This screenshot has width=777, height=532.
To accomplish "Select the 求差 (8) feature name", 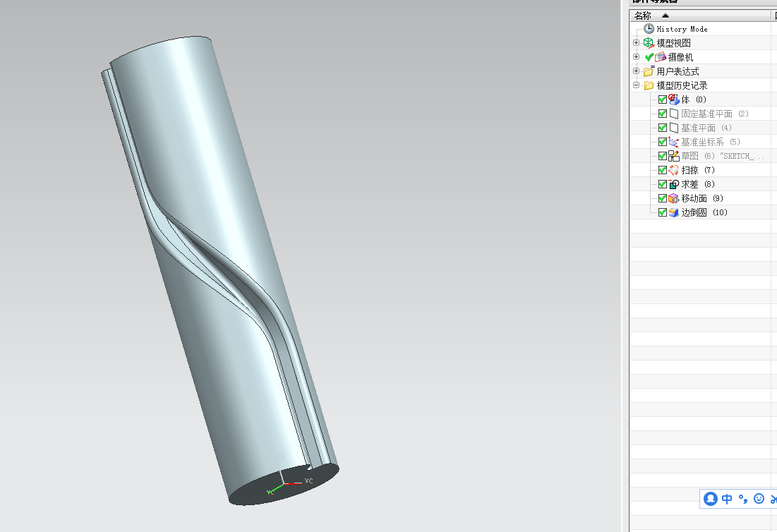I will 698,184.
